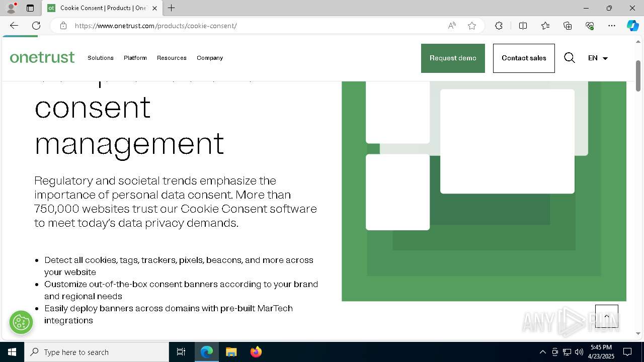This screenshot has width=644, height=362.
Task: Close the Cookie Consent tab
Action: pyautogui.click(x=154, y=8)
